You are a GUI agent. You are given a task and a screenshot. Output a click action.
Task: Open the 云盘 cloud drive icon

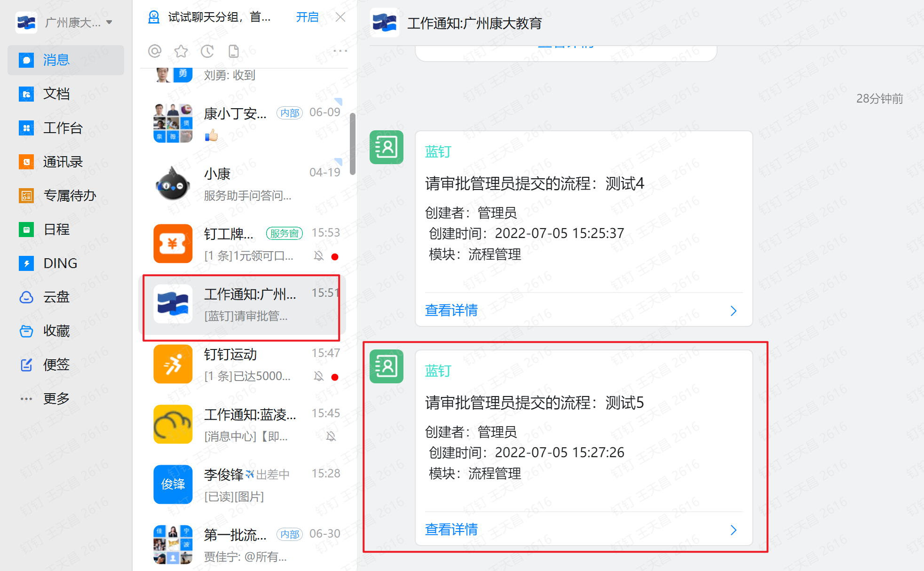26,297
